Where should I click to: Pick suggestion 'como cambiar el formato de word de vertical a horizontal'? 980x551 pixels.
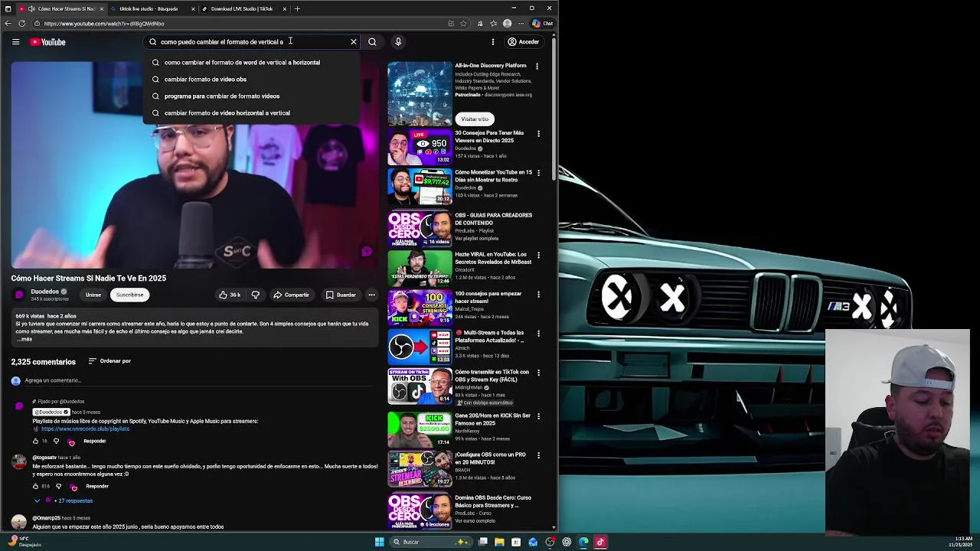[251, 63]
